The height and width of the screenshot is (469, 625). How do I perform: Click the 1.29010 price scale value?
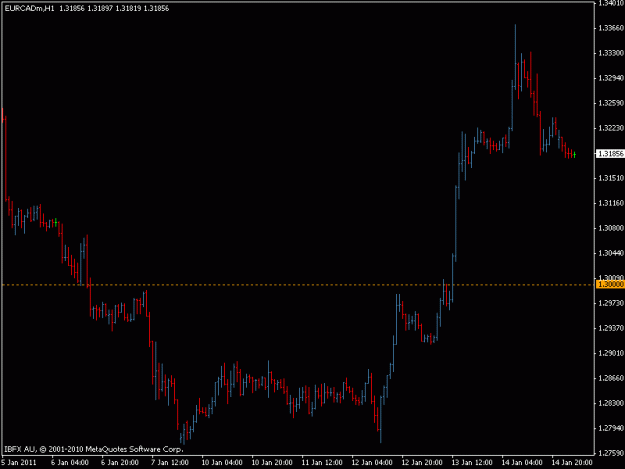click(x=611, y=353)
